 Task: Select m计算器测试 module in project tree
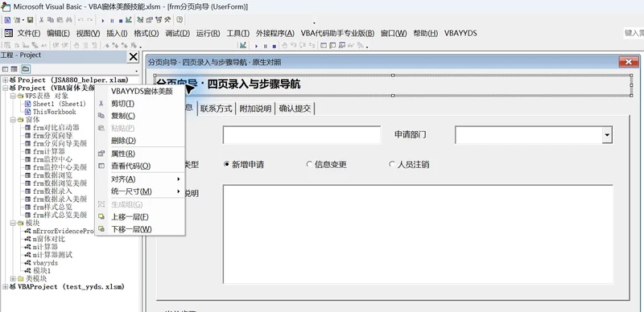click(x=52, y=255)
